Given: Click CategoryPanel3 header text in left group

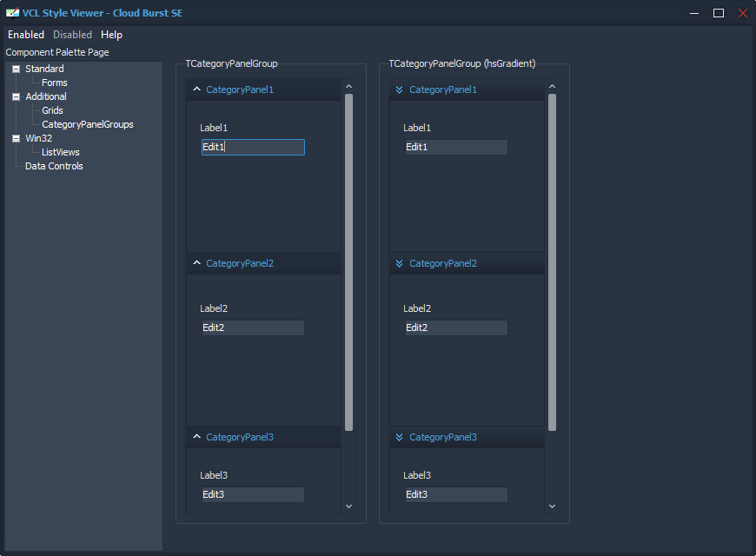Looking at the screenshot, I should 240,437.
